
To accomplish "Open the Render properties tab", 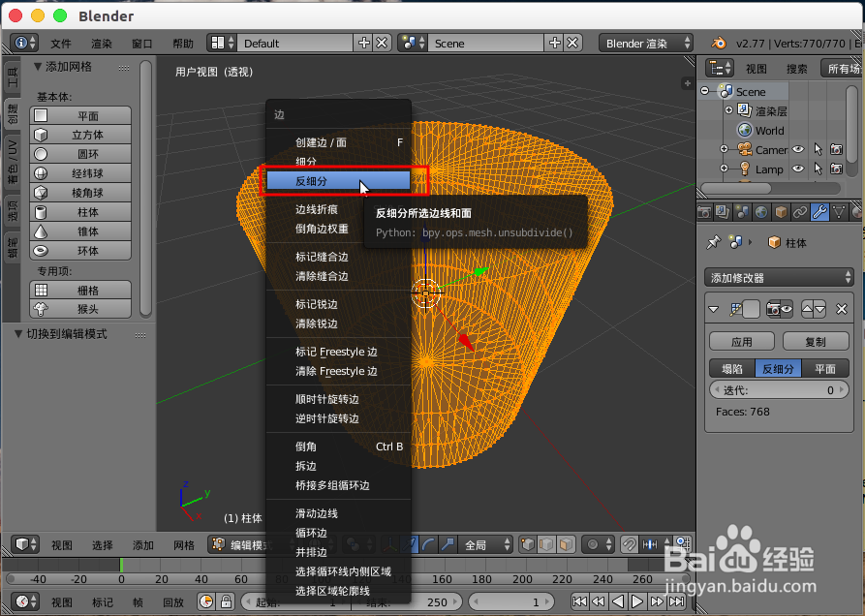I will pos(704,212).
